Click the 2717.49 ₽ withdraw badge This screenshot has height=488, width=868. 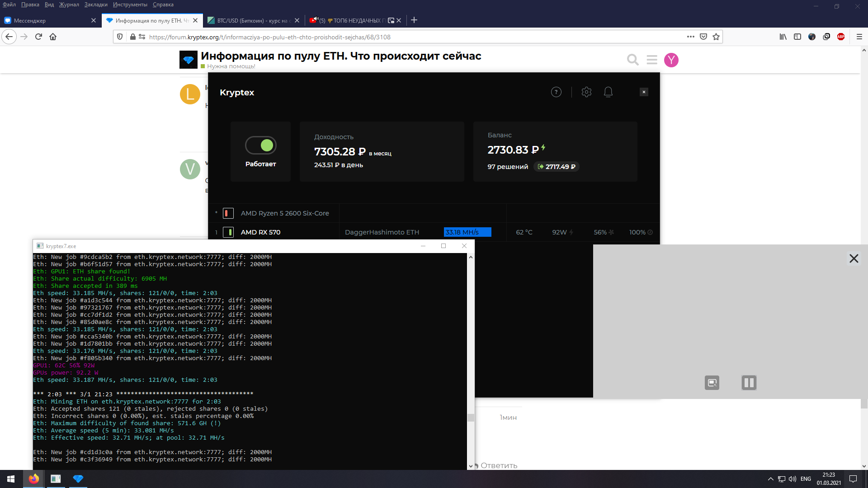click(x=557, y=167)
